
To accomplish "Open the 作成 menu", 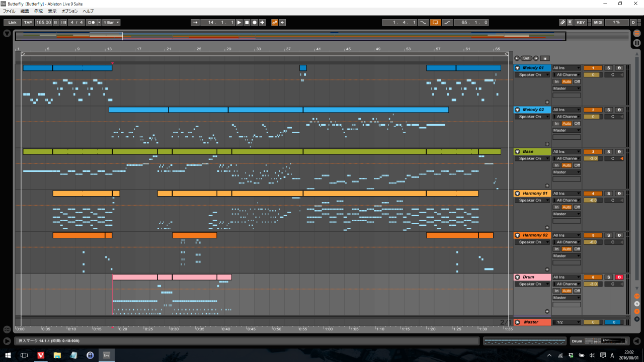I will [x=38, y=11].
